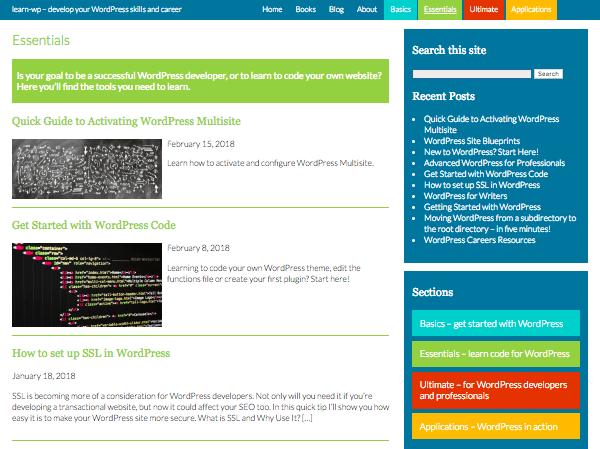The width and height of the screenshot is (600, 449).
Task: Click excerpt Learn how to activate and configure WordPress Multisite
Action: pos(270,163)
